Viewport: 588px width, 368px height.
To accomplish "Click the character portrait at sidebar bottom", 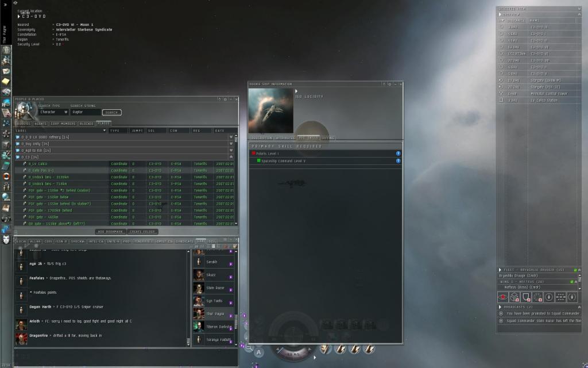I will (x=6, y=239).
